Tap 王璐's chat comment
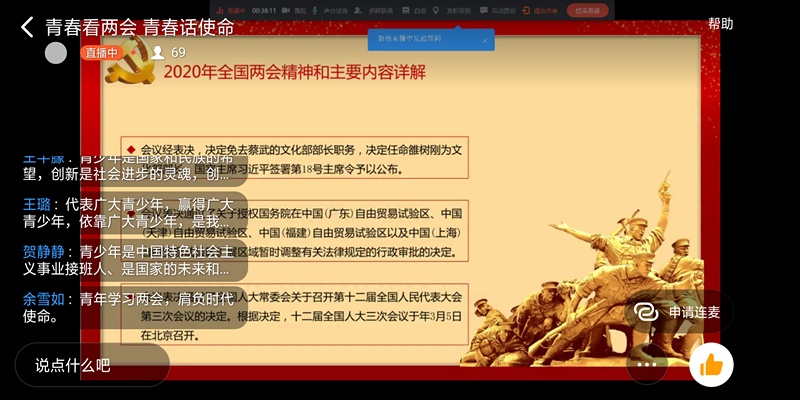800x400 pixels. coord(120,212)
